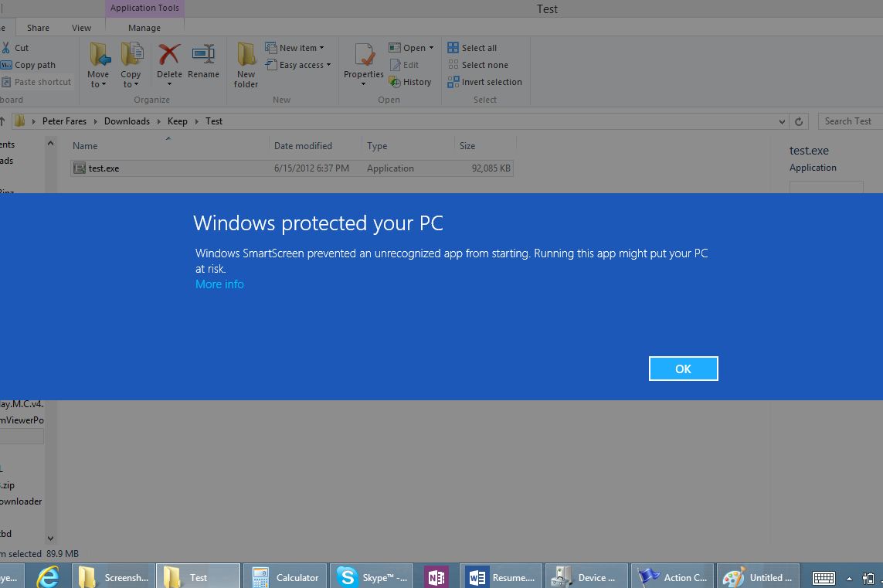
Task: Select the test.exe file icon
Action: (80, 168)
